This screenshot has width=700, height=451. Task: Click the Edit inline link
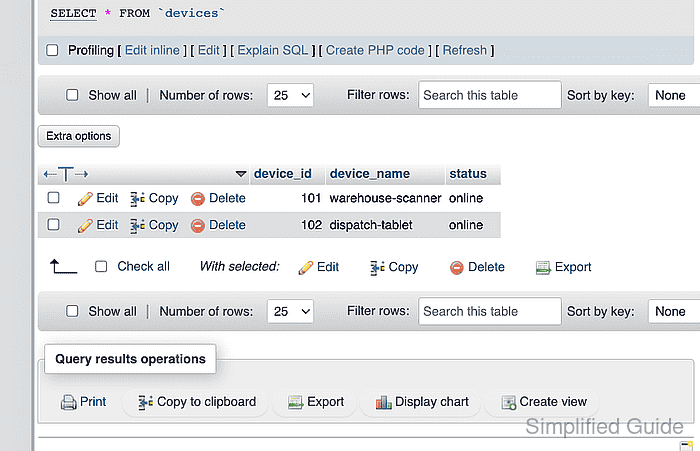152,50
